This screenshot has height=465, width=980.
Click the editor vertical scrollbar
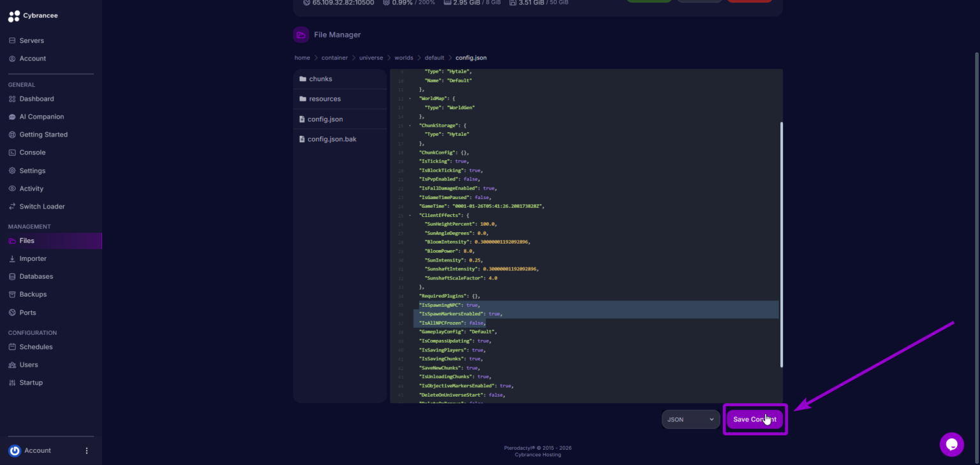click(781, 244)
